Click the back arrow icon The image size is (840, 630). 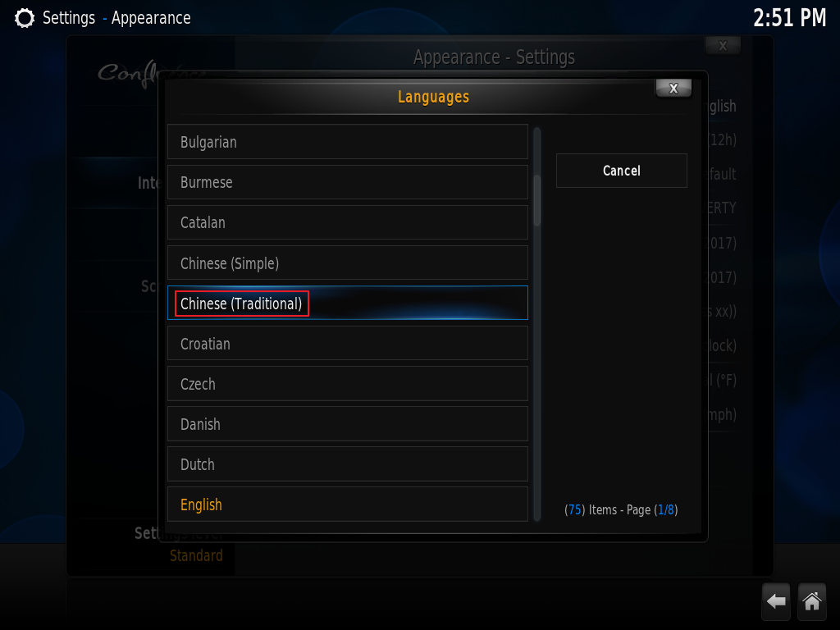(776, 601)
